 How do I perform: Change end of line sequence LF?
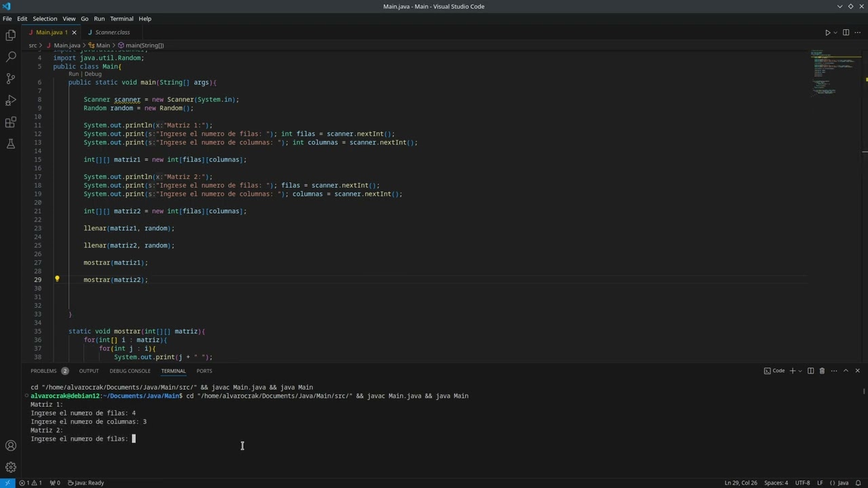tap(820, 483)
